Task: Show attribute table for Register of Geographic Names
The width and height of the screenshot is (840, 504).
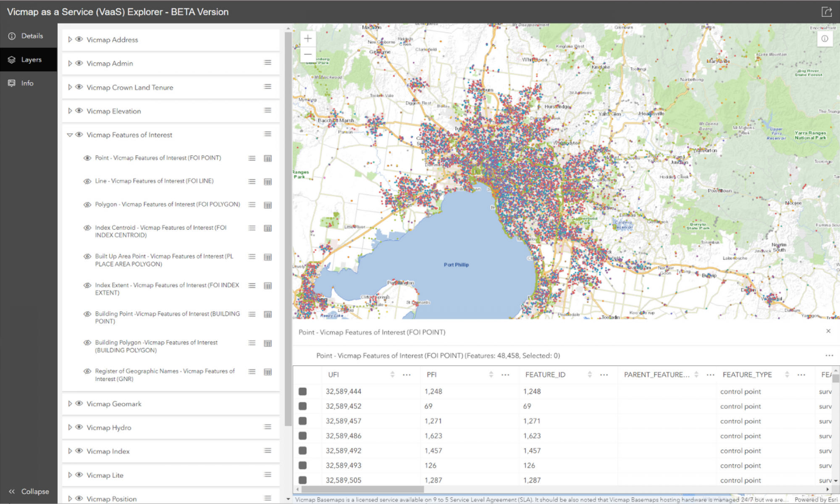Action: point(268,372)
